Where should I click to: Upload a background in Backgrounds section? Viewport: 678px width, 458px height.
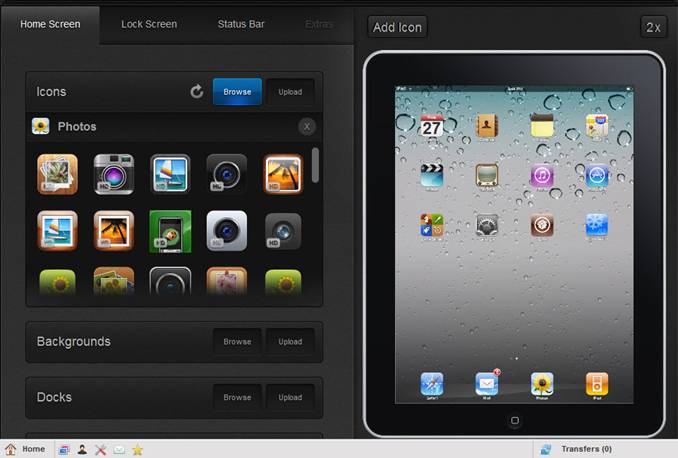pos(290,342)
